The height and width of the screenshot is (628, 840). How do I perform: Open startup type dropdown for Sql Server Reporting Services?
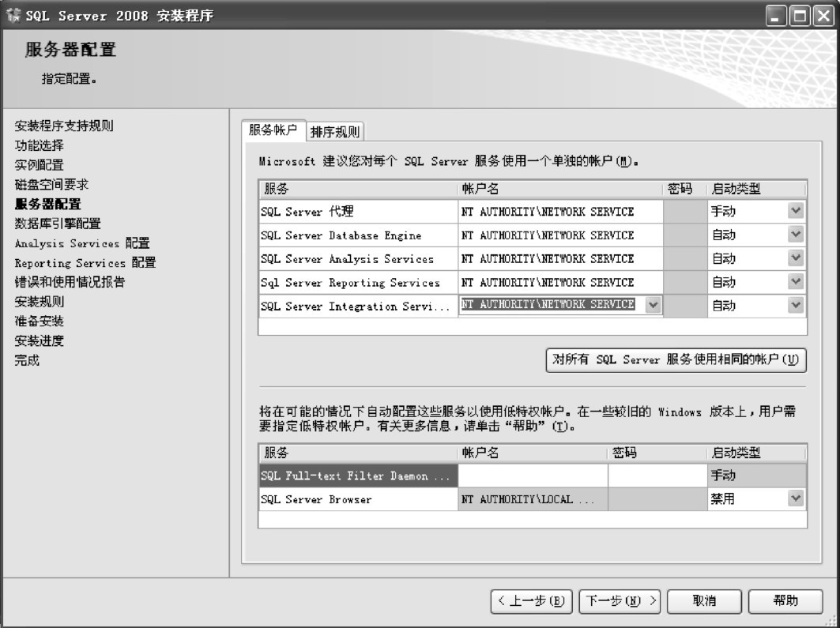(796, 281)
